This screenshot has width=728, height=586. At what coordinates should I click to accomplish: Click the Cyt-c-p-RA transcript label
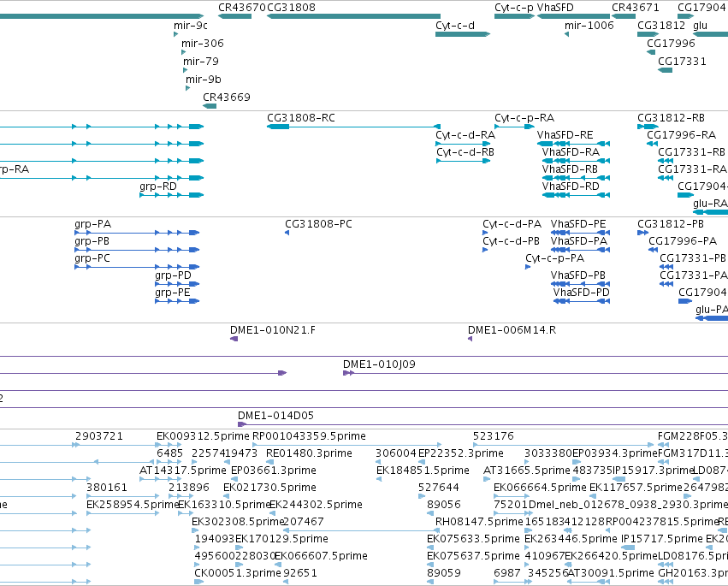click(x=524, y=118)
